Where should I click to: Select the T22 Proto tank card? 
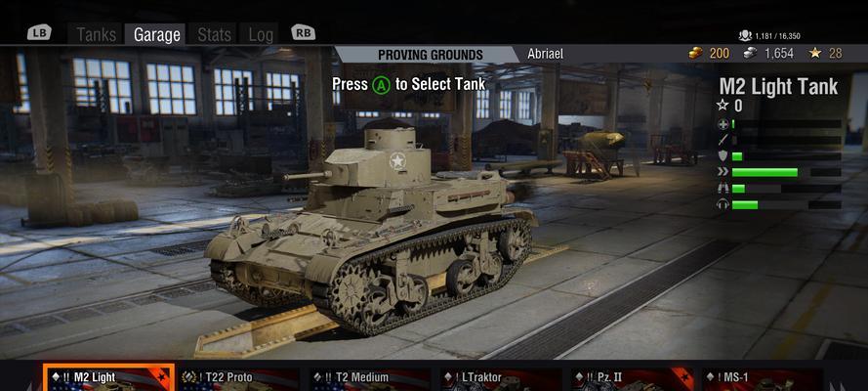[x=238, y=379]
